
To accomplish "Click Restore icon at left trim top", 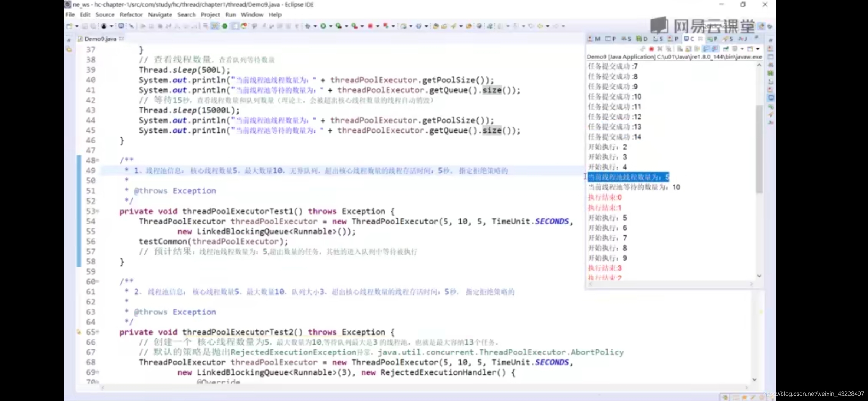I will [x=69, y=40].
